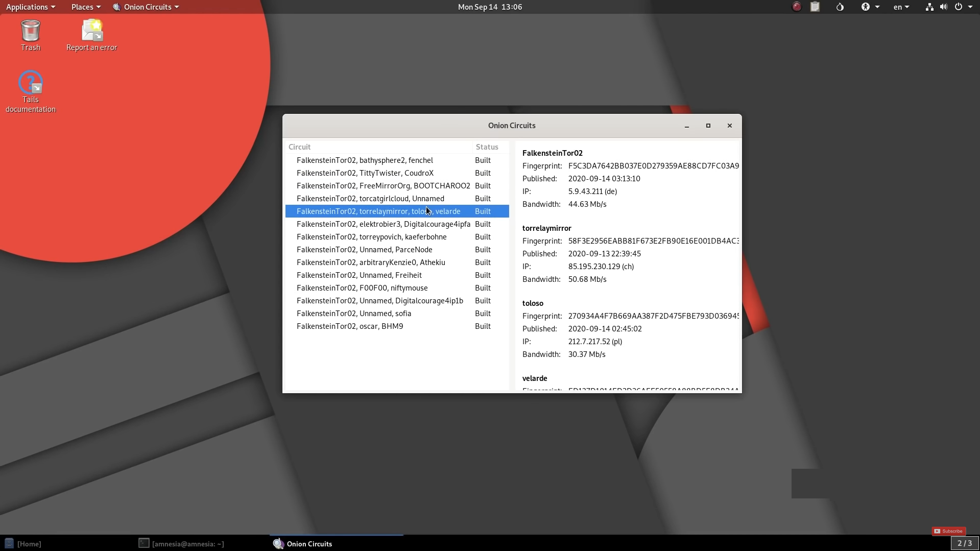The height and width of the screenshot is (551, 980).
Task: Open the clipboard icon in top bar
Action: tap(815, 7)
